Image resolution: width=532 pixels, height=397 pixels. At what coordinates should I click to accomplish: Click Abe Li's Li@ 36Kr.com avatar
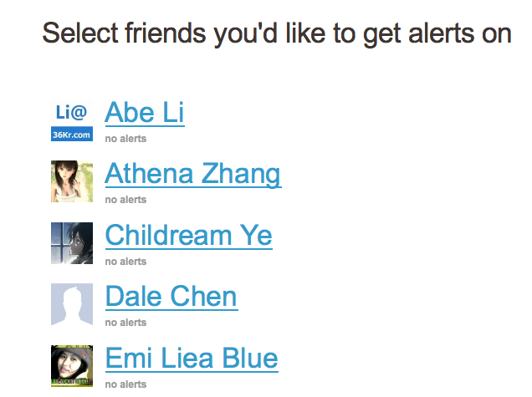pos(72,120)
